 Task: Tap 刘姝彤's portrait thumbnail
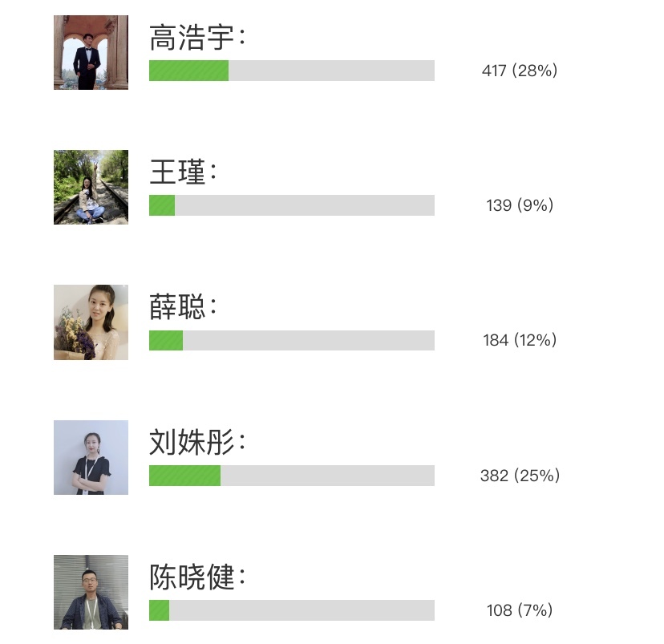click(x=91, y=457)
